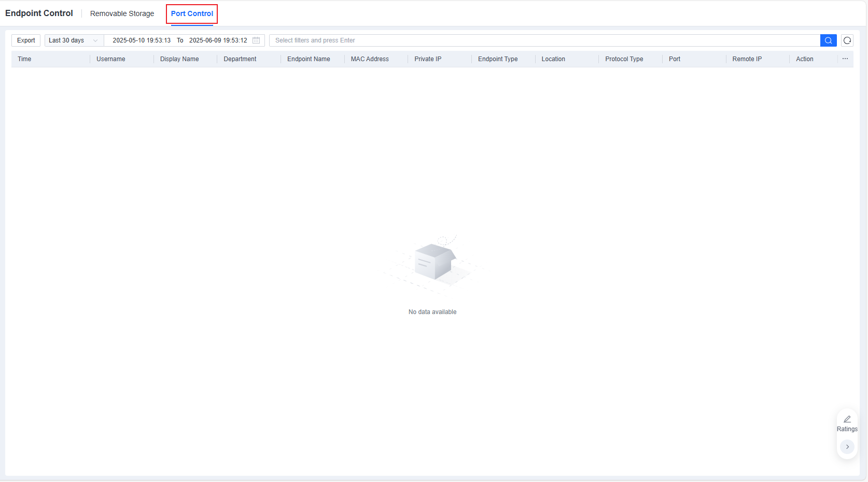Open the Ratings feedback pencil icon
This screenshot has height=482, width=868.
[847, 419]
